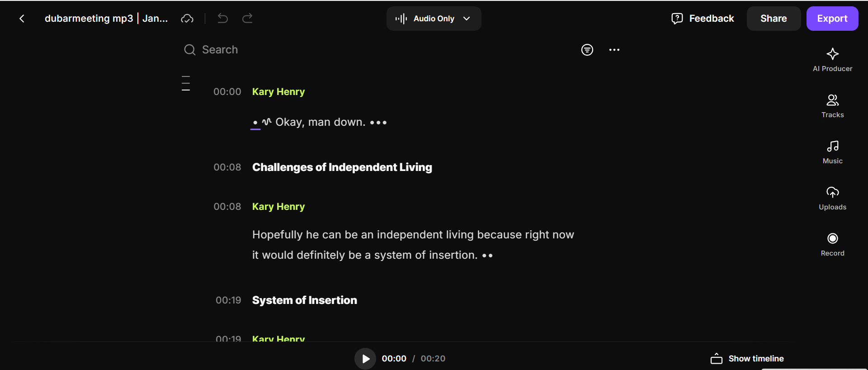The image size is (868, 370).
Task: Open the Tracks panel
Action: [x=832, y=106]
